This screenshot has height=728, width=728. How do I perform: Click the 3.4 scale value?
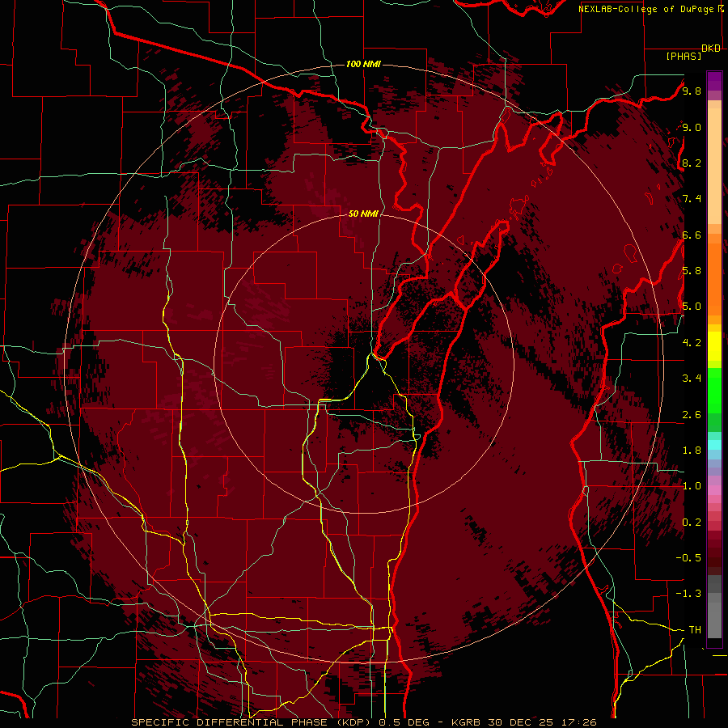[x=692, y=379]
